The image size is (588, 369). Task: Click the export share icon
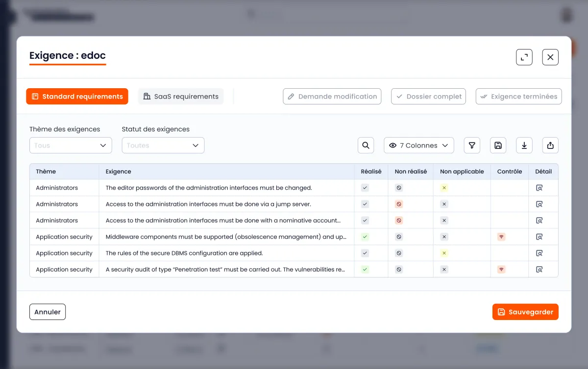[550, 146]
